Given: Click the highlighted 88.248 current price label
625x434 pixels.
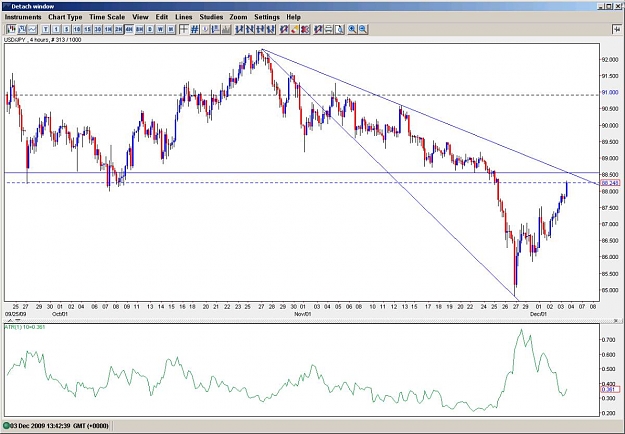Looking at the screenshot, I should [610, 183].
